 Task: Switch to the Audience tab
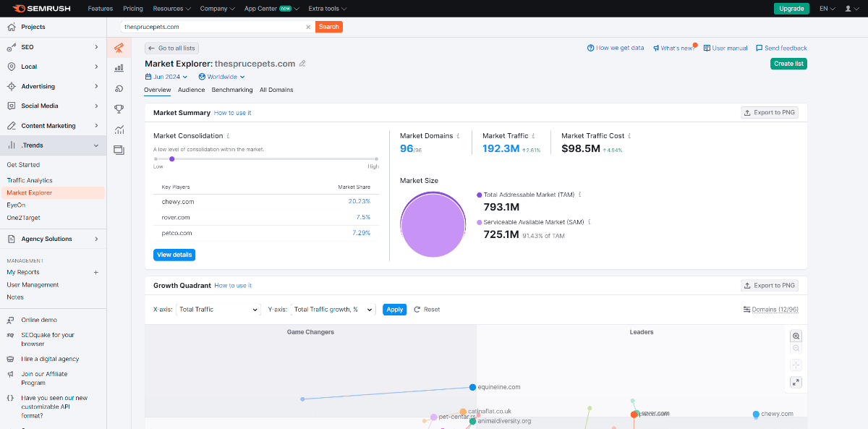[192, 90]
